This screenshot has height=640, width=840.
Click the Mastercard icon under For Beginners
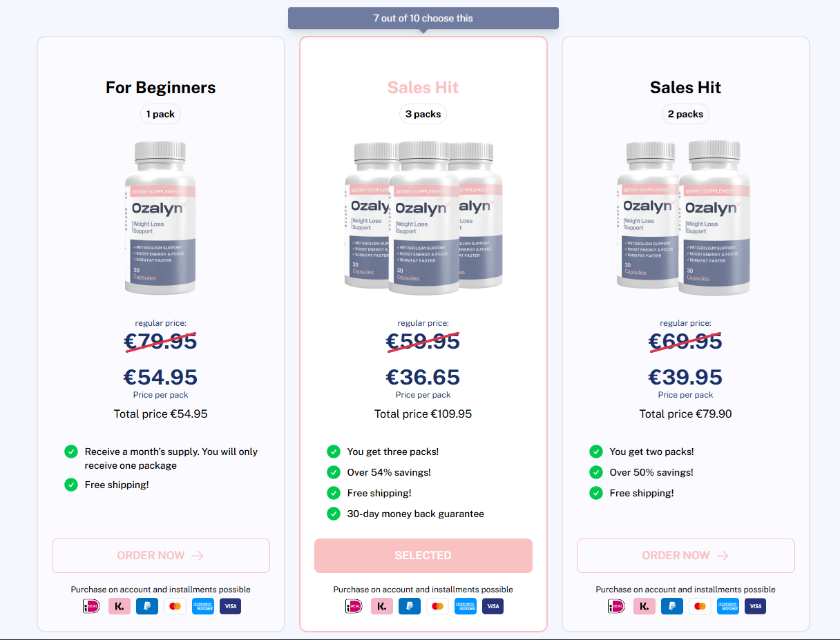click(175, 606)
